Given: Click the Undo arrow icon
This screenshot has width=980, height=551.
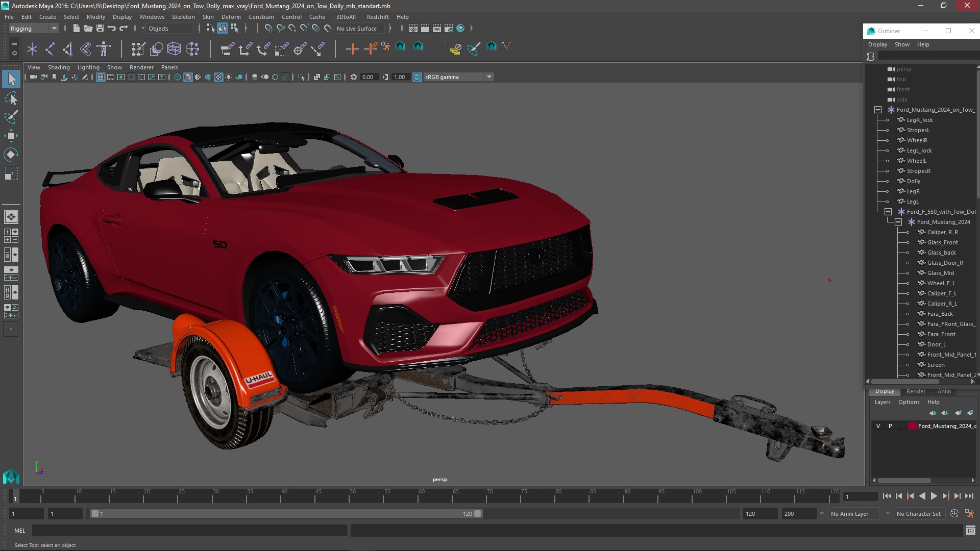Looking at the screenshot, I should click(x=112, y=29).
